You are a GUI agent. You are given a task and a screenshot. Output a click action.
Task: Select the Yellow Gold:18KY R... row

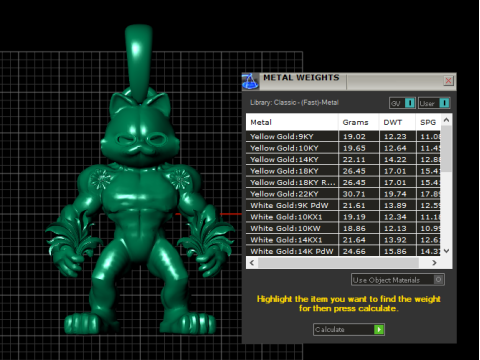click(x=343, y=182)
